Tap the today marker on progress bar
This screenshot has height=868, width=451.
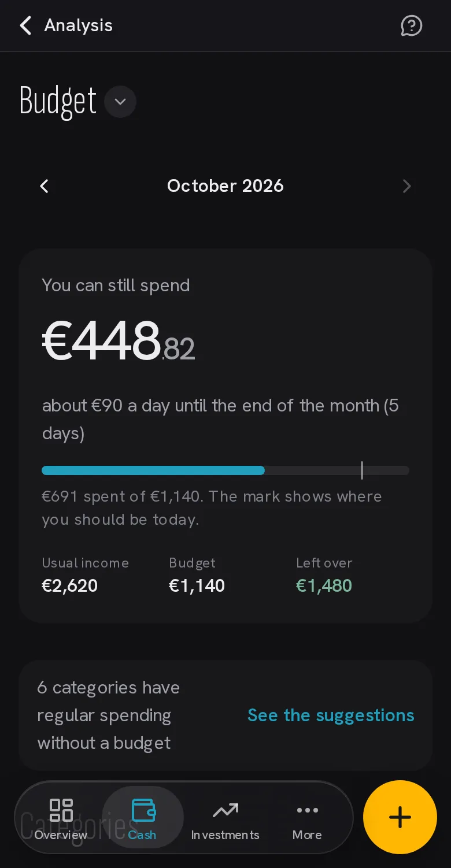pyautogui.click(x=362, y=470)
